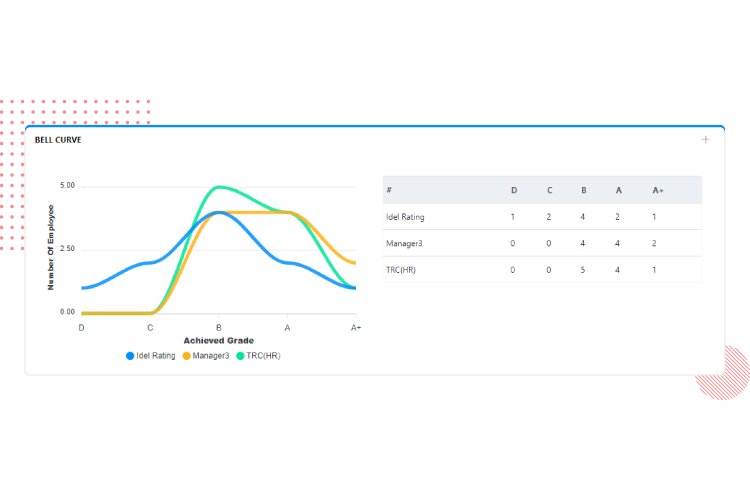Viewport: 750px width, 500px height.
Task: Toggle TRC(HR) legend dot
Action: click(240, 356)
